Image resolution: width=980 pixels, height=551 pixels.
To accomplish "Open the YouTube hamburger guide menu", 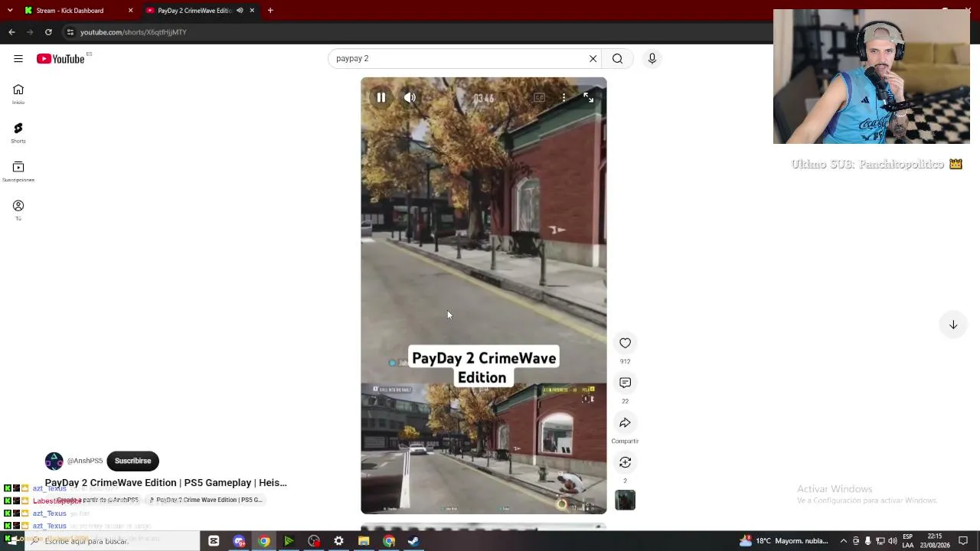I will point(18,59).
